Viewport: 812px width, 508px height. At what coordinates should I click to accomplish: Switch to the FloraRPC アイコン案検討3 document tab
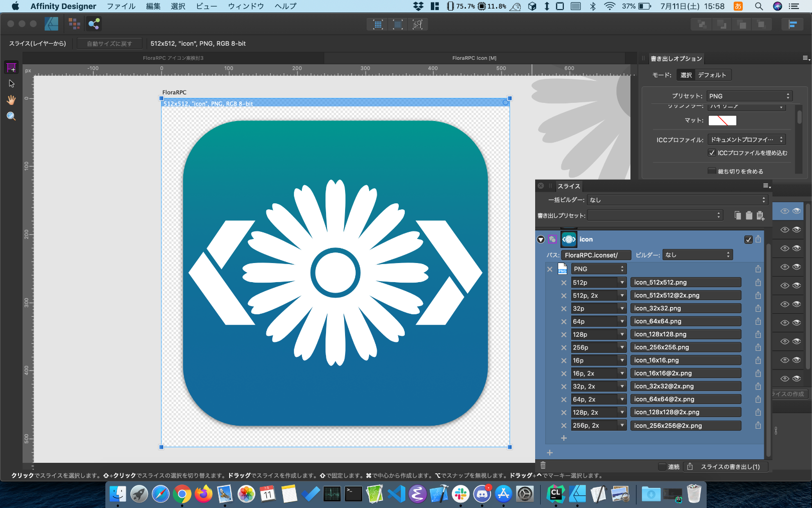(173, 58)
